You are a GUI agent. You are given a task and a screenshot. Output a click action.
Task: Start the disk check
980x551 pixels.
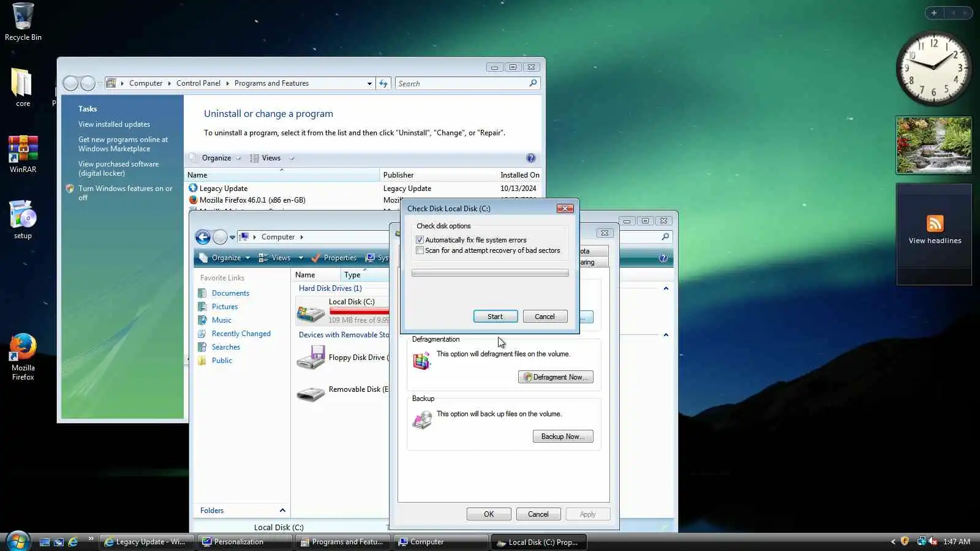pyautogui.click(x=496, y=317)
